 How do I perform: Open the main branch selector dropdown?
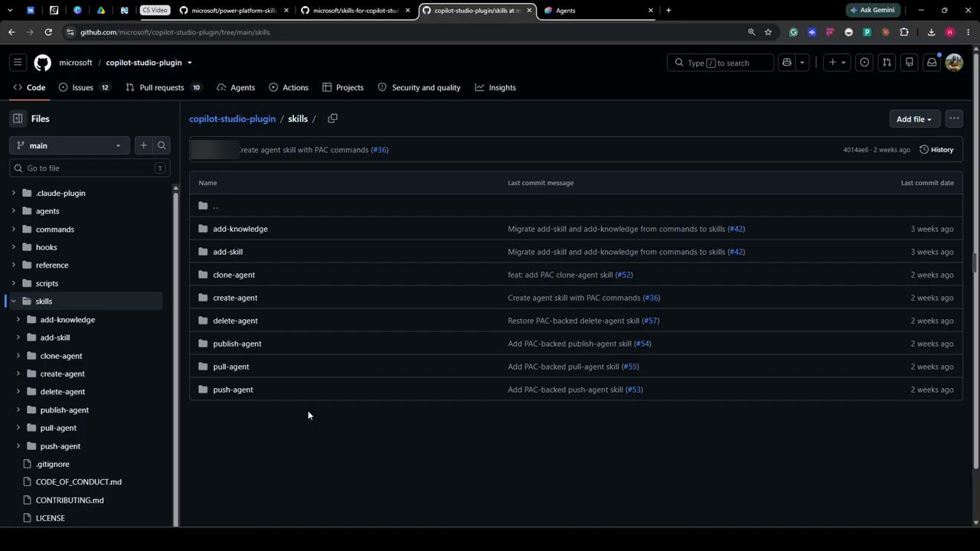70,145
